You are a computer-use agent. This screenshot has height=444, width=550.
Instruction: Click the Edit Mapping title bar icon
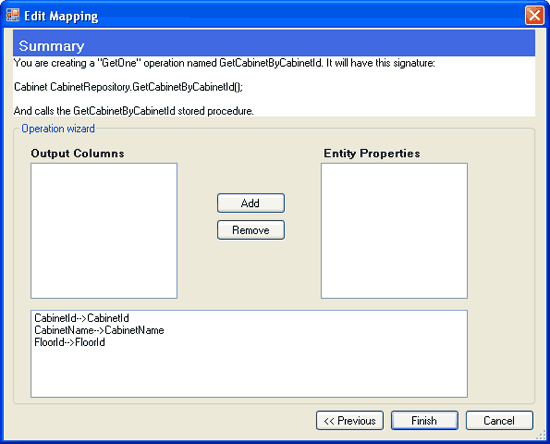tap(13, 15)
